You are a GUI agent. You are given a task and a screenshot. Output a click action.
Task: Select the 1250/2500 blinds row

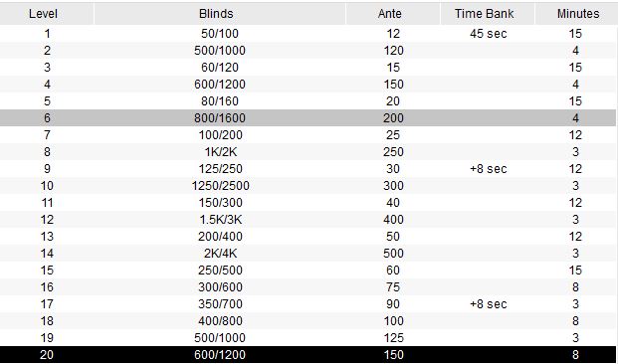(308, 186)
